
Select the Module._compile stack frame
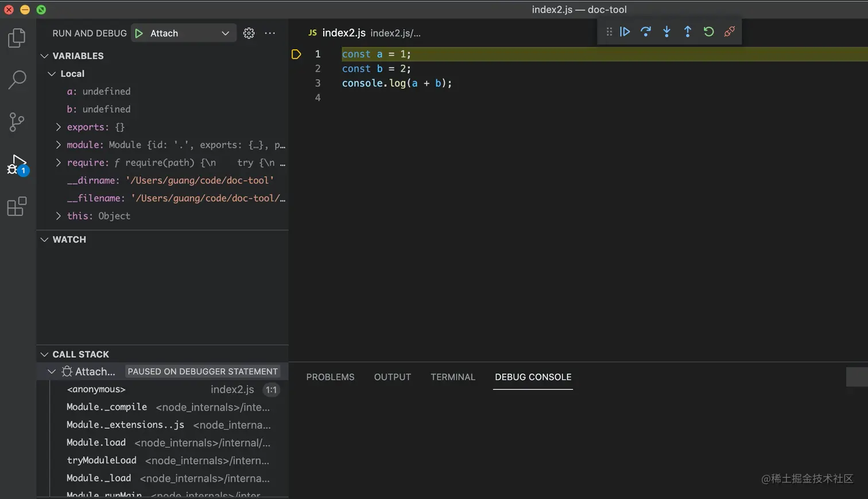tap(162, 407)
